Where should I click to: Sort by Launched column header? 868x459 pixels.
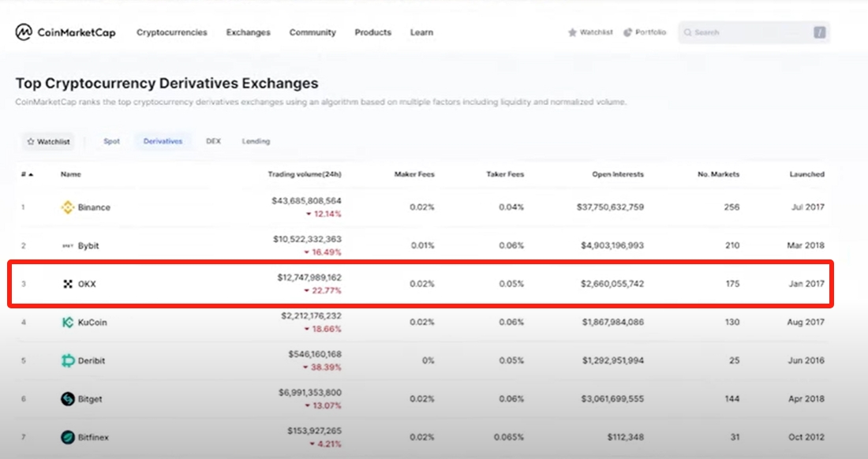[x=807, y=174]
